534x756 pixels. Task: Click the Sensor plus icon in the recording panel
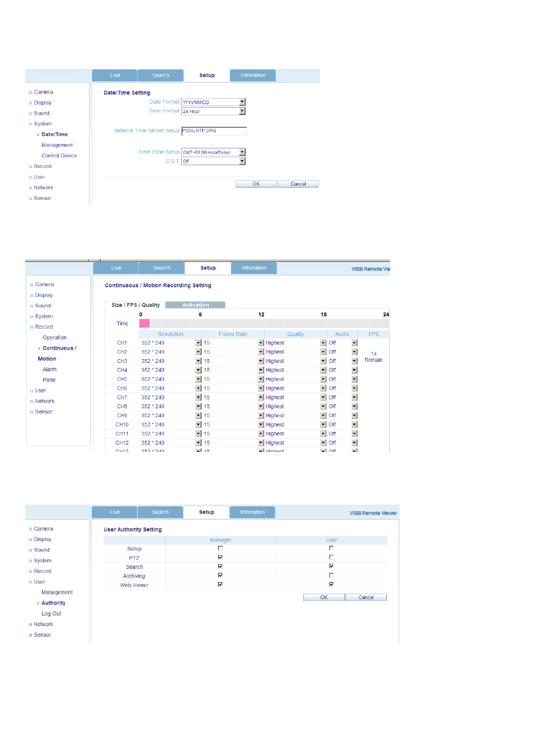31,412
